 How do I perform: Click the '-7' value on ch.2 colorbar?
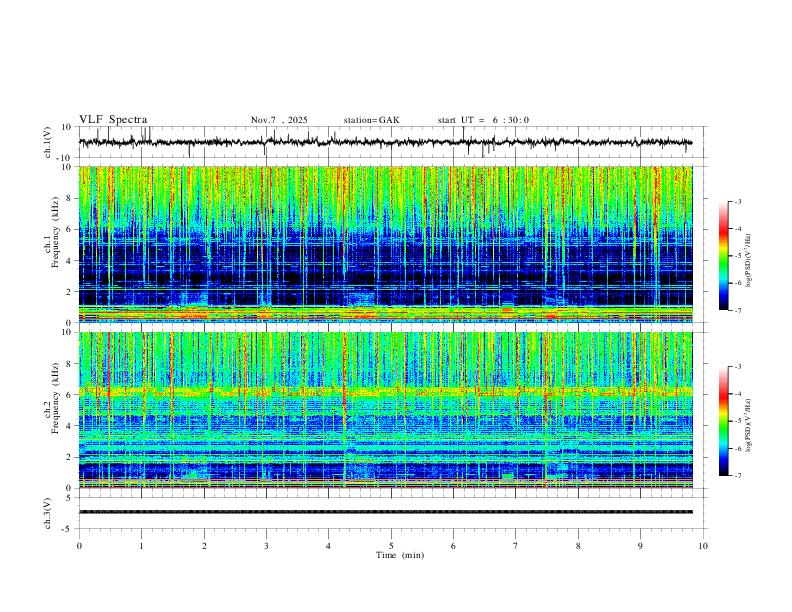(738, 476)
